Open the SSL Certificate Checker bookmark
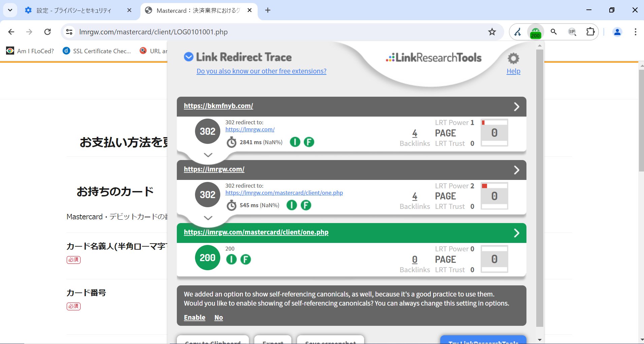644x344 pixels. tap(97, 51)
